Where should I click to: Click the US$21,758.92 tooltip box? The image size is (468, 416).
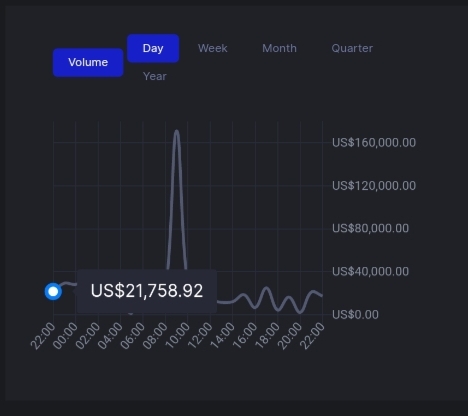pyautogui.click(x=147, y=291)
